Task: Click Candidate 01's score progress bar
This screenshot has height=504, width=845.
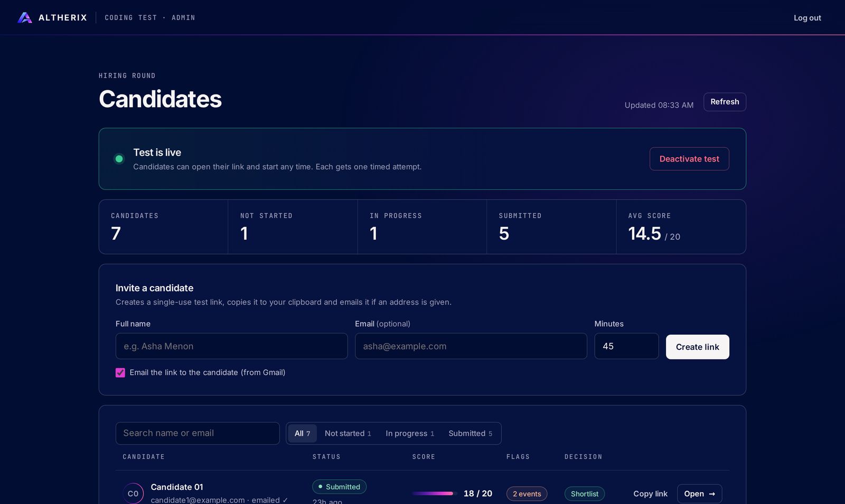Action: (x=434, y=493)
